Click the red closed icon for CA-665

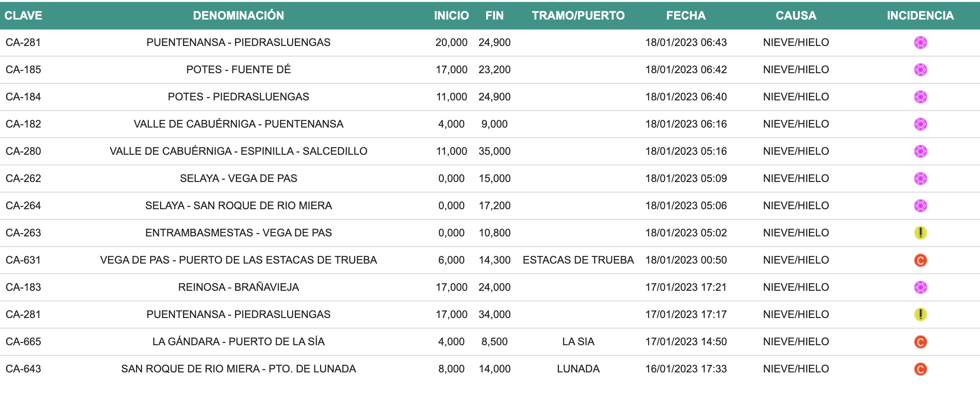920,342
